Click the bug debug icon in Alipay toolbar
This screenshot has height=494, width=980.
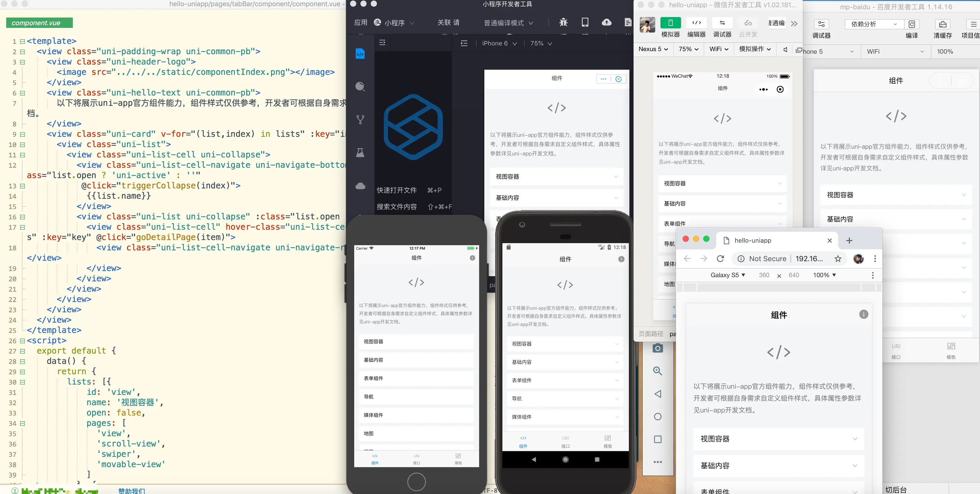pyautogui.click(x=563, y=22)
